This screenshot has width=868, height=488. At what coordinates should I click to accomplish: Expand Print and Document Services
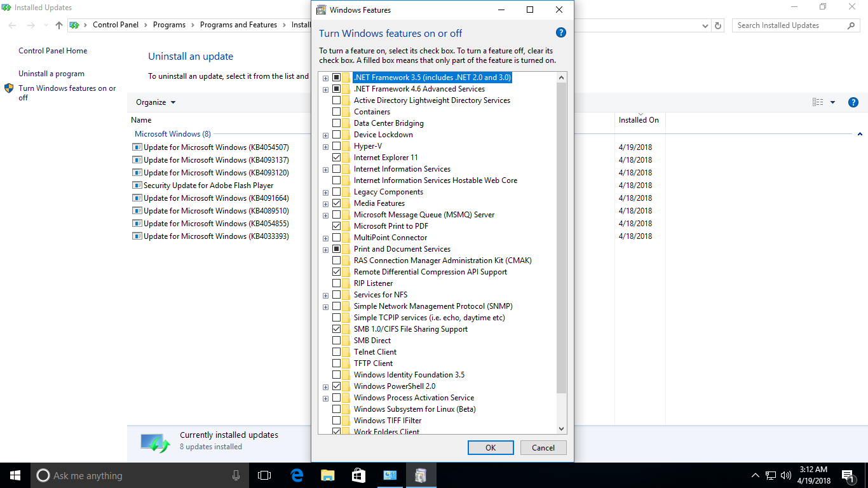pos(325,250)
